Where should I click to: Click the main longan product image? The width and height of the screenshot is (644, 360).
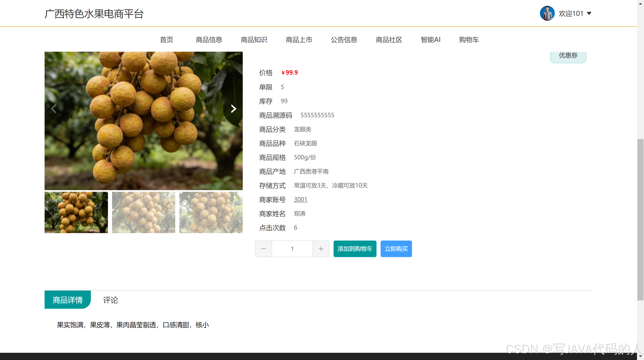(143, 121)
